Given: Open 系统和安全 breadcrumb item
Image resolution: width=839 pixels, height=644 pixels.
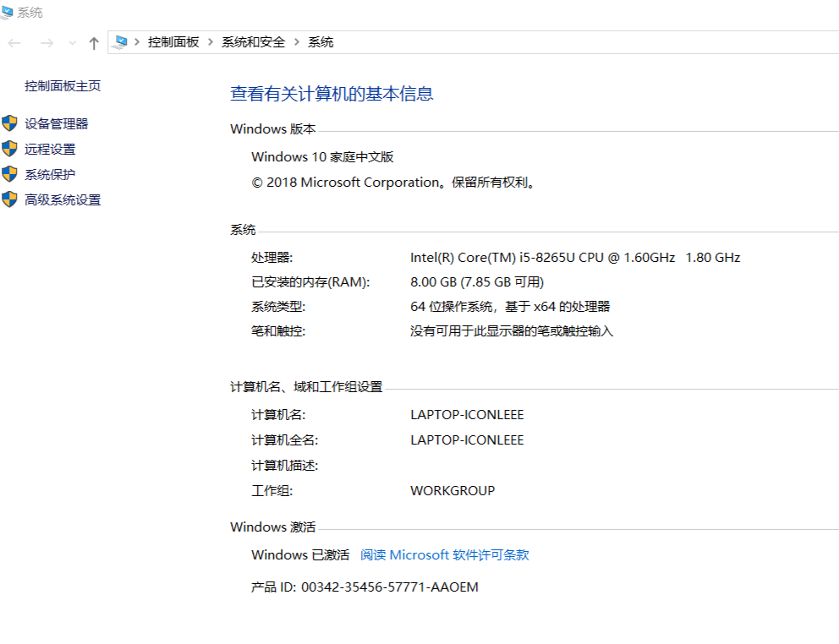Looking at the screenshot, I should click(253, 42).
